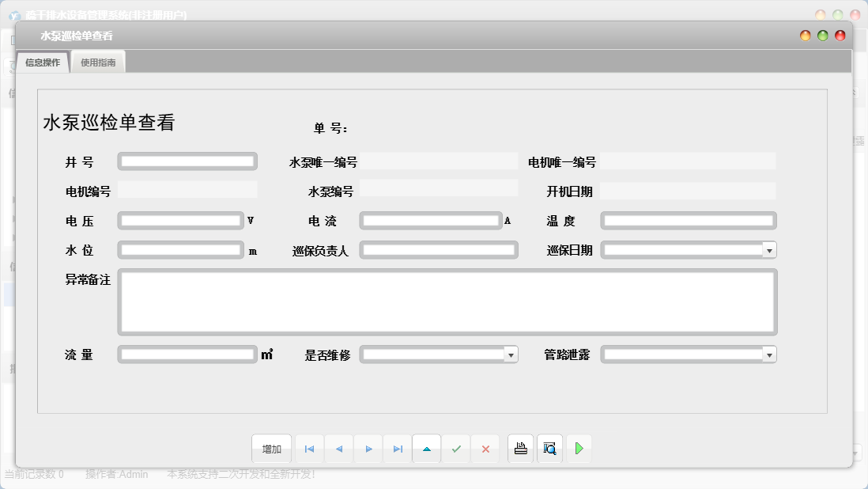Click the 异常备注 text area
868x489 pixels.
(447, 301)
